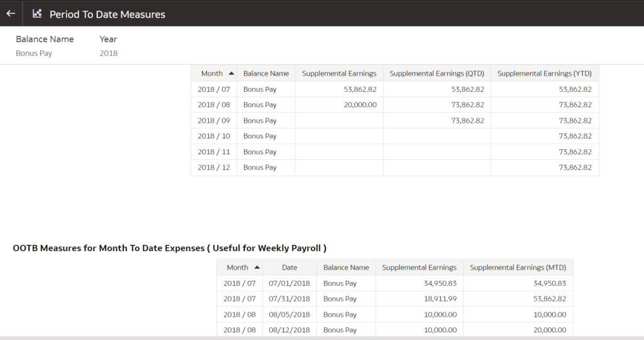644x340 pixels.
Task: Click Supplemental Earnings header in the MTD table
Action: click(x=419, y=267)
